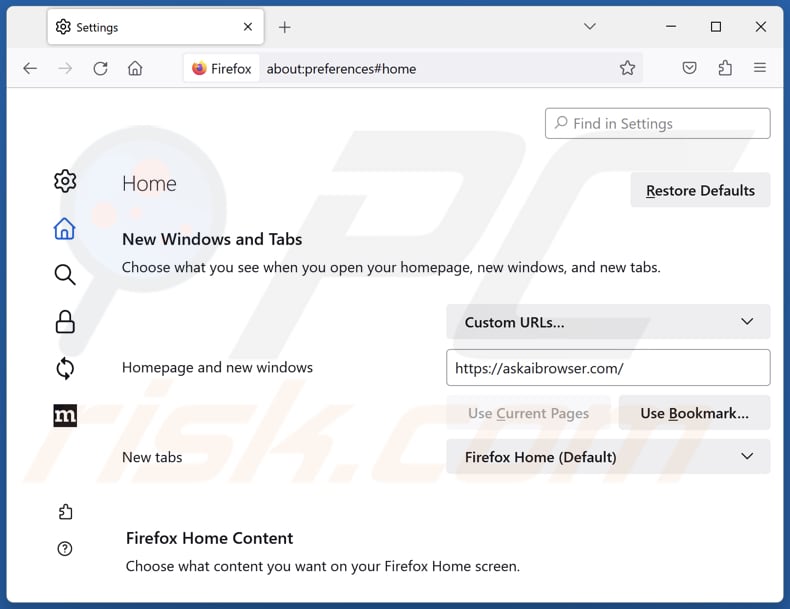This screenshot has width=790, height=609.
Task: Open the General settings gear category
Action: (x=65, y=181)
